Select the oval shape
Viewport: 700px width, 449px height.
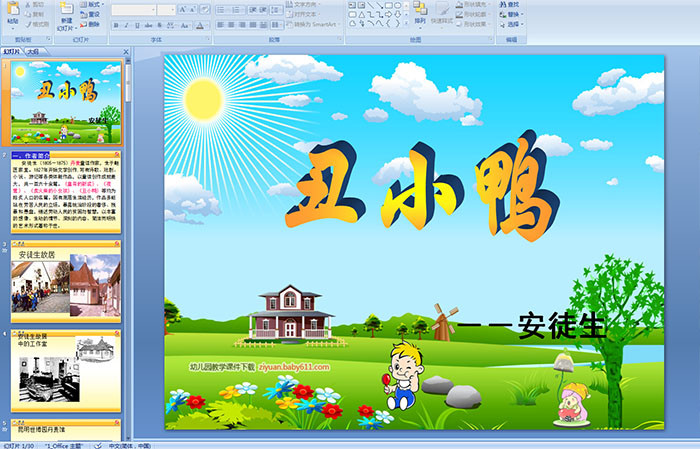coord(397,5)
